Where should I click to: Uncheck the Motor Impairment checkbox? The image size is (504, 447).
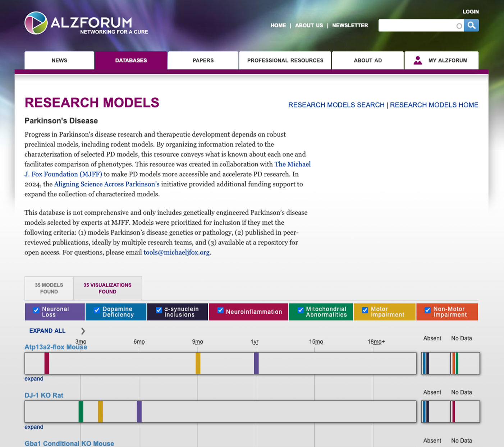tap(365, 310)
